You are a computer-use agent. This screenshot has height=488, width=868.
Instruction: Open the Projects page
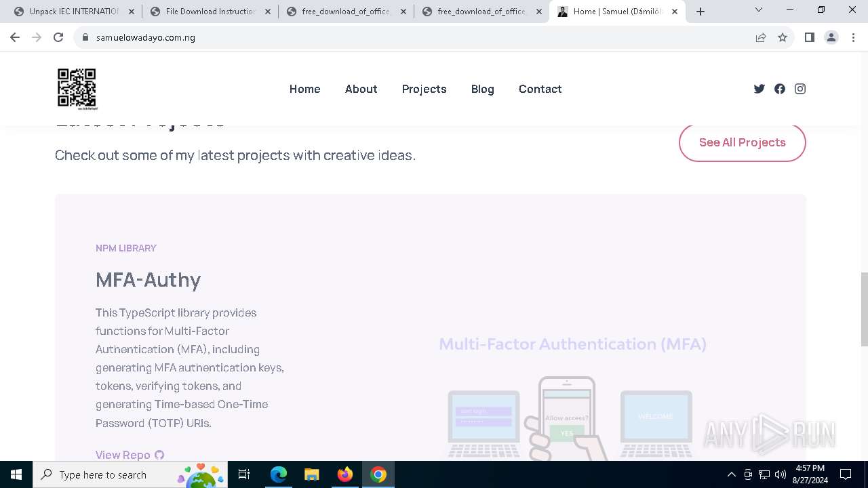click(x=424, y=89)
